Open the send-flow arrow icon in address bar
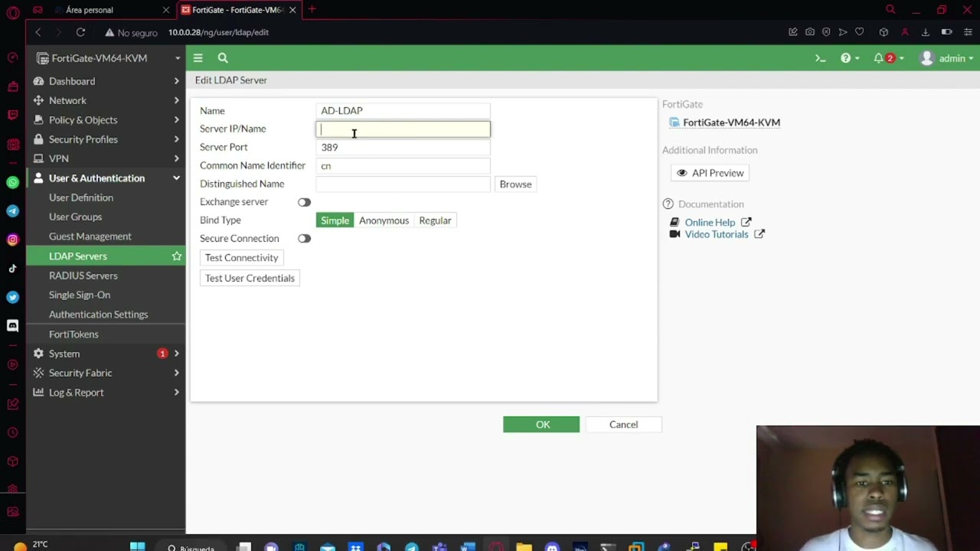The image size is (980, 551). coord(843,32)
